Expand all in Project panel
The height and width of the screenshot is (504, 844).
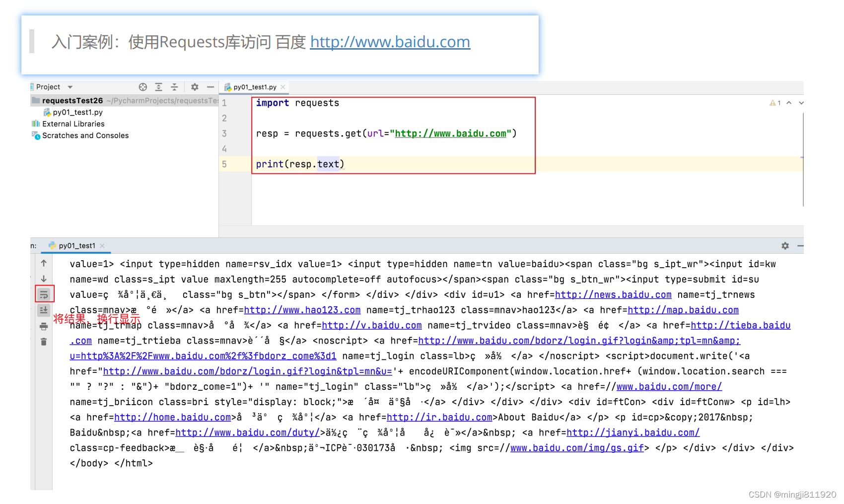pos(158,87)
